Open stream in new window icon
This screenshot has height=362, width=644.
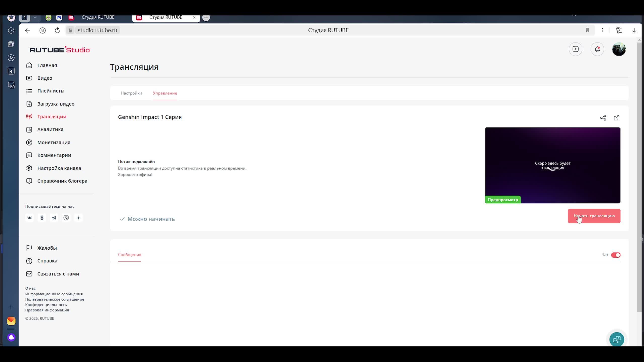point(616,118)
